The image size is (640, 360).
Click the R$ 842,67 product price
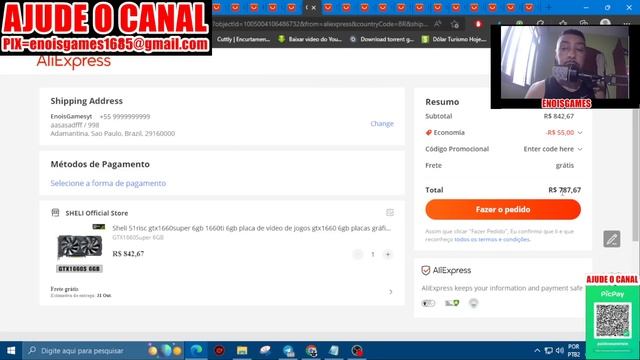click(x=128, y=253)
